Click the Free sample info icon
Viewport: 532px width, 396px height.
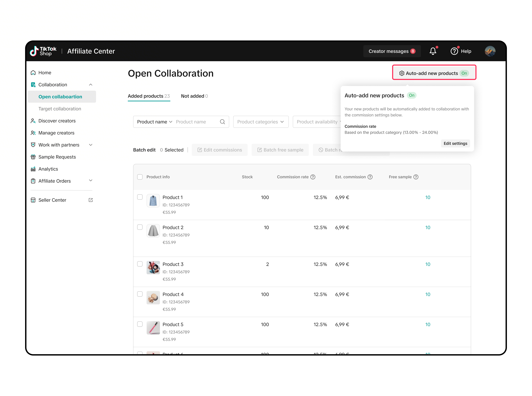(x=416, y=177)
